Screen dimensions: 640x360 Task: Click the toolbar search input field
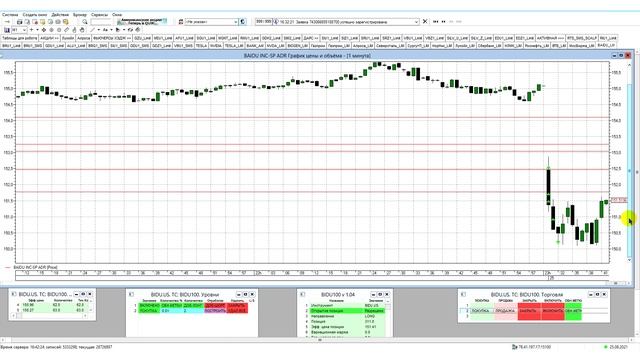click(x=101, y=22)
